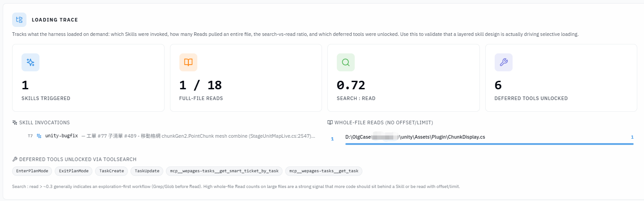Click the sparkle icon beside Skill Invocations heading
The width and height of the screenshot is (644, 201).
pos(15,122)
